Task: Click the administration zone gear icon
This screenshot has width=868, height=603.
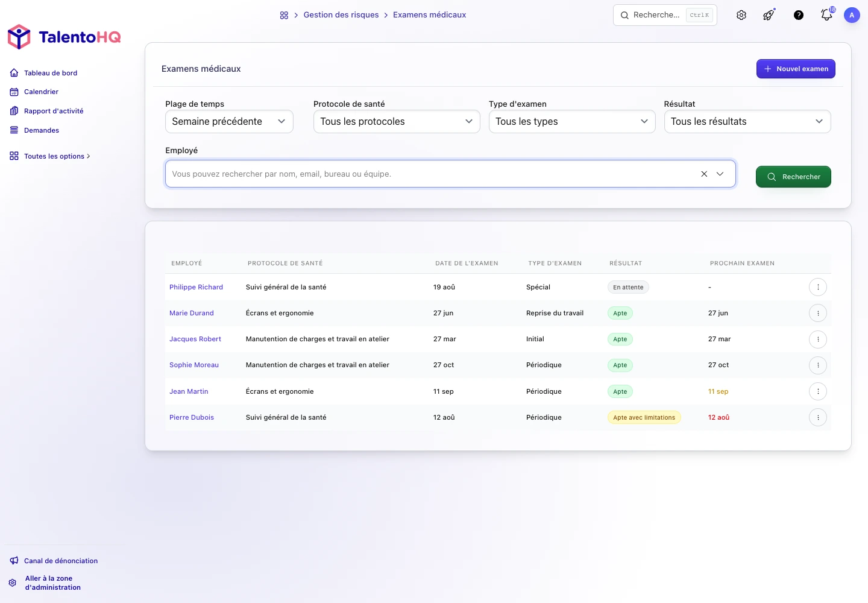Action: tap(13, 583)
